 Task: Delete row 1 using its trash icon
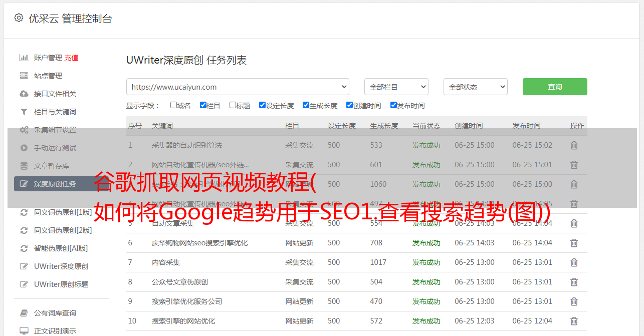click(574, 145)
